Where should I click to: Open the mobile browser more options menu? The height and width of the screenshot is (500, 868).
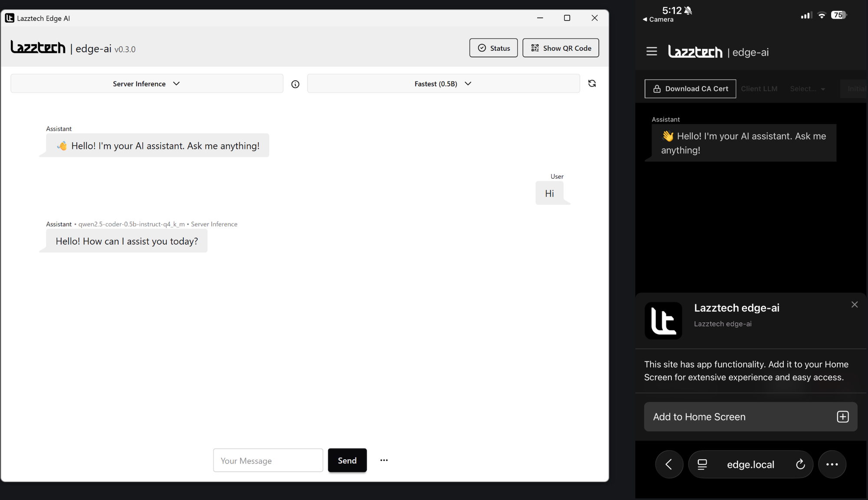click(832, 464)
